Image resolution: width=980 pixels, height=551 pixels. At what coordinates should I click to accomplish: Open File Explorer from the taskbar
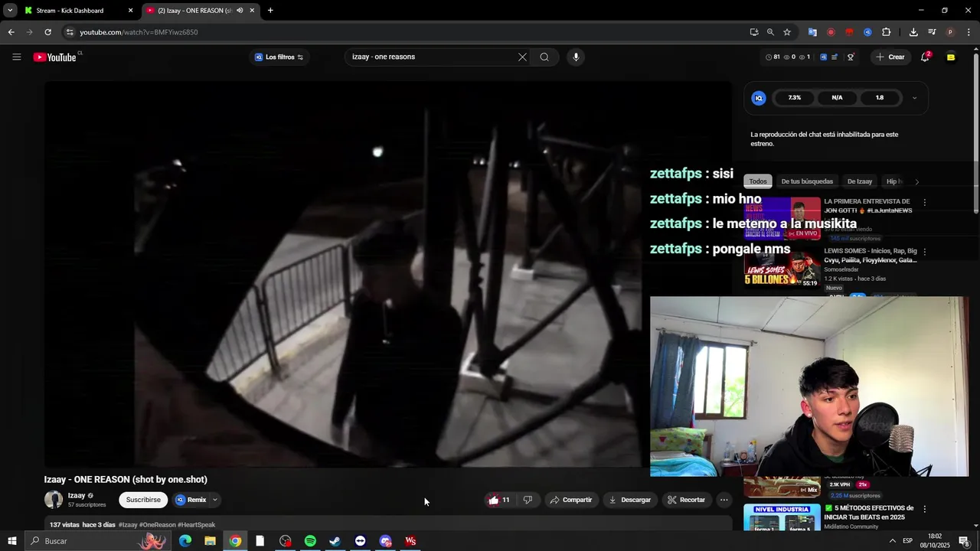[210, 541]
